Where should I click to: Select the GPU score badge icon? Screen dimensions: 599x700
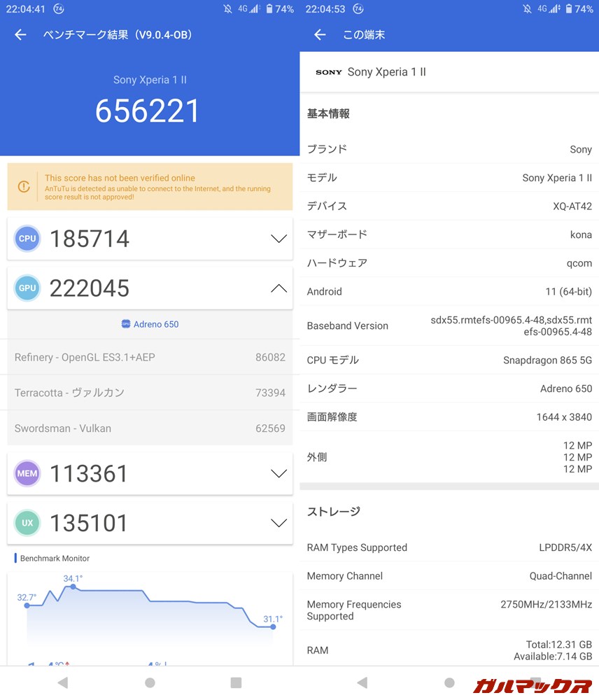click(27, 288)
